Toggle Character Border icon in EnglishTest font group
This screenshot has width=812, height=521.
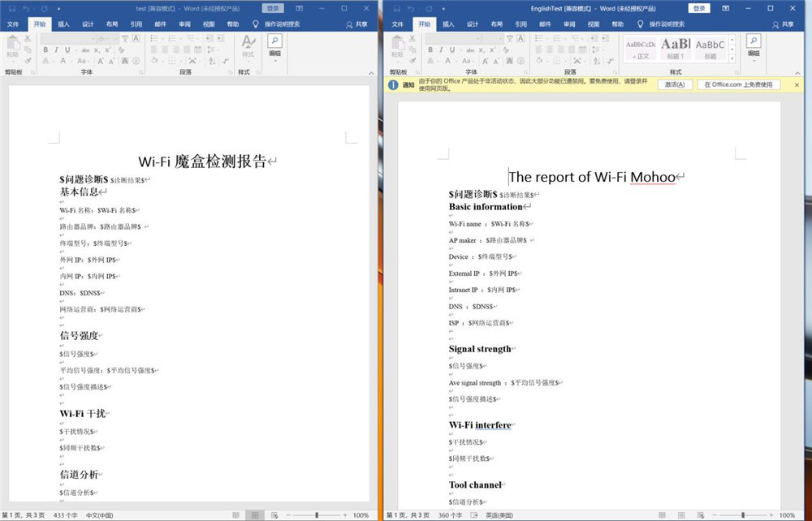(x=521, y=38)
